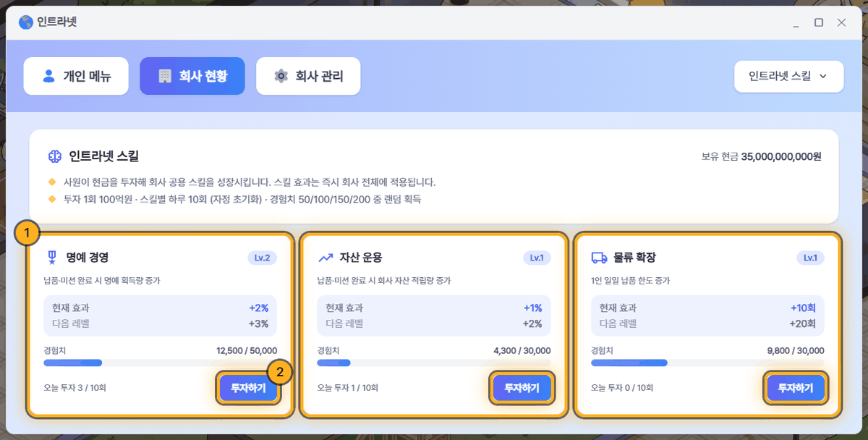The height and width of the screenshot is (440, 868).
Task: Click the 오늘 투자 1 / 10회 text
Action: coord(348,388)
